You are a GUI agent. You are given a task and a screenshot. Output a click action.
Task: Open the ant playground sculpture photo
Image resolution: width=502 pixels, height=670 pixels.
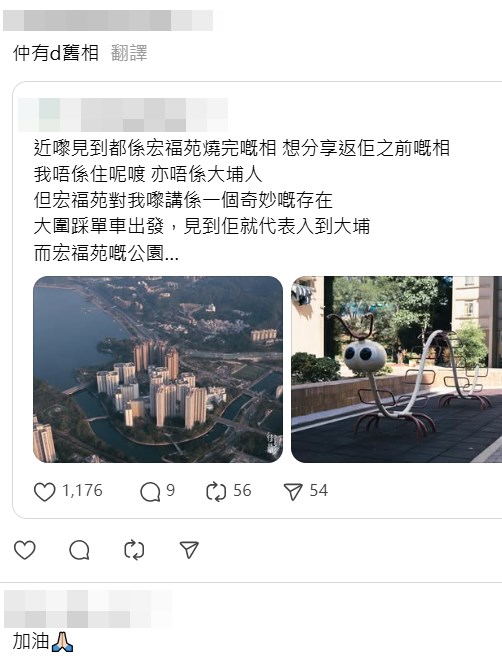(x=396, y=369)
